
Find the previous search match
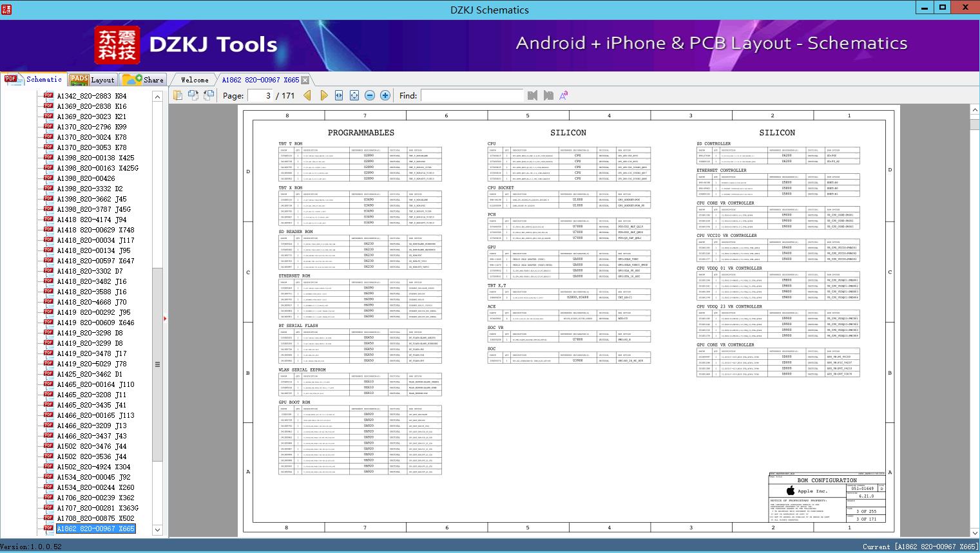coord(532,95)
